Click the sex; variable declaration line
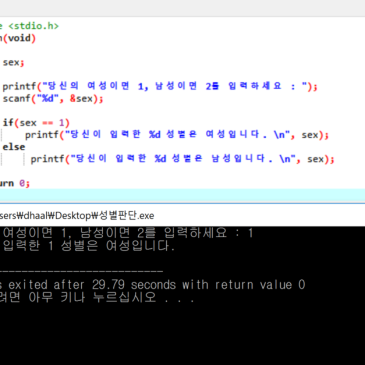 [13, 62]
